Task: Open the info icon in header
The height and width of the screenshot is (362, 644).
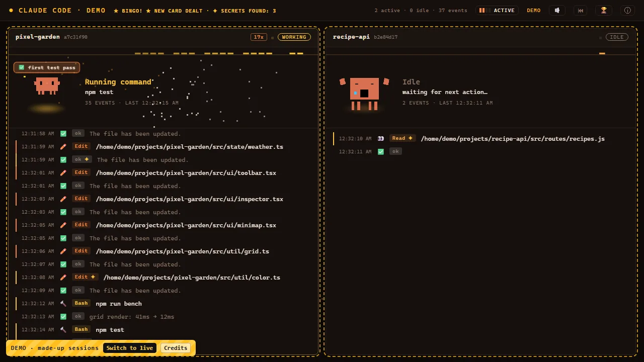Action: [x=627, y=10]
